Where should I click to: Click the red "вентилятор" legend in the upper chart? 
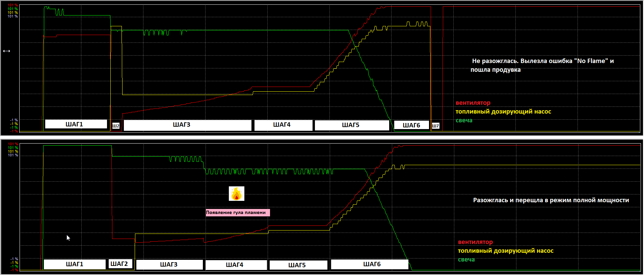click(473, 103)
